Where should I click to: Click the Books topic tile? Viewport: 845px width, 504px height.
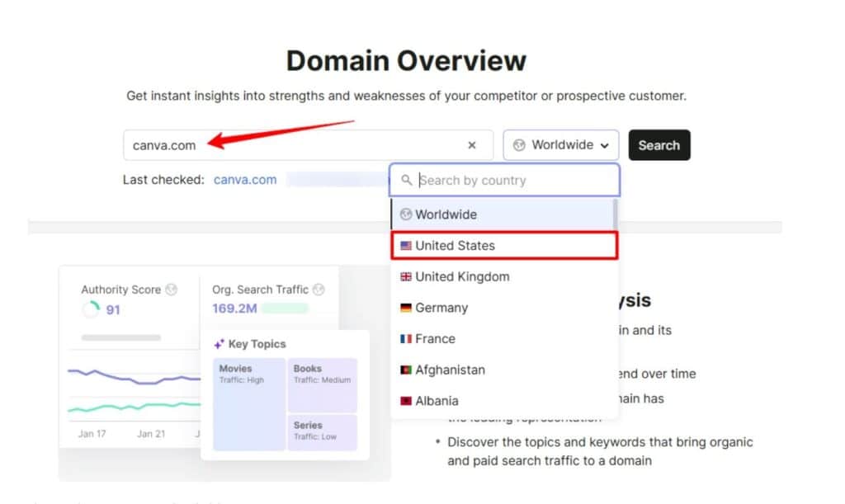[x=323, y=384]
